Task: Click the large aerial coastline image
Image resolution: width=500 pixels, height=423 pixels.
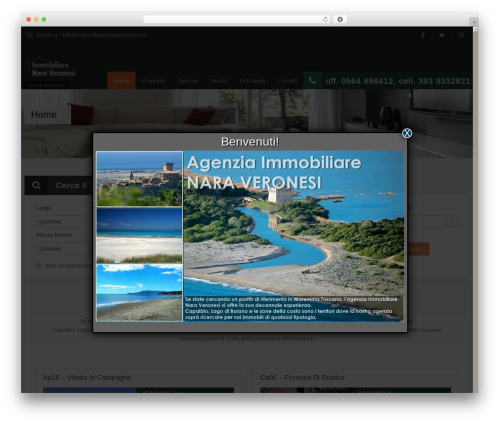Action: (x=294, y=236)
